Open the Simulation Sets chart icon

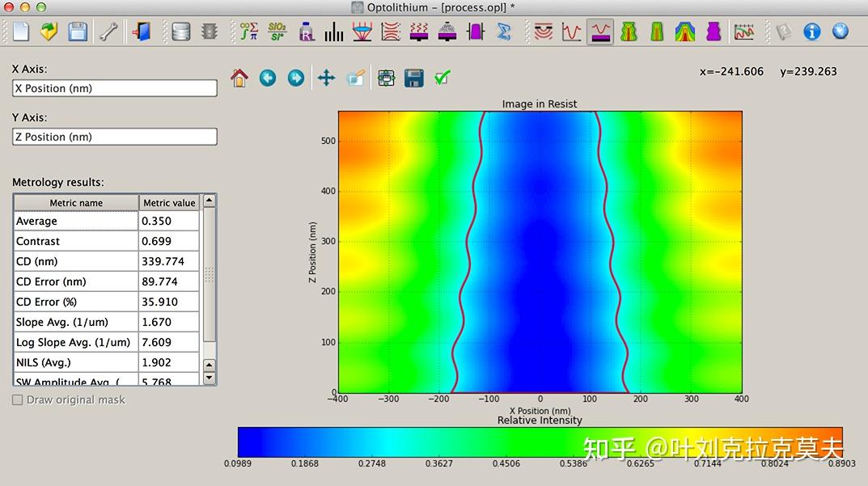[x=744, y=32]
